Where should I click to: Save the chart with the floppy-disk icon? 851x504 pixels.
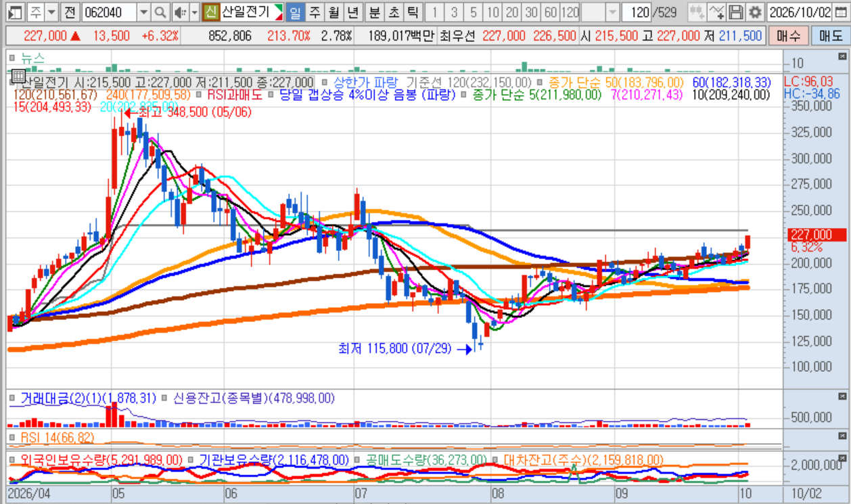736,12
